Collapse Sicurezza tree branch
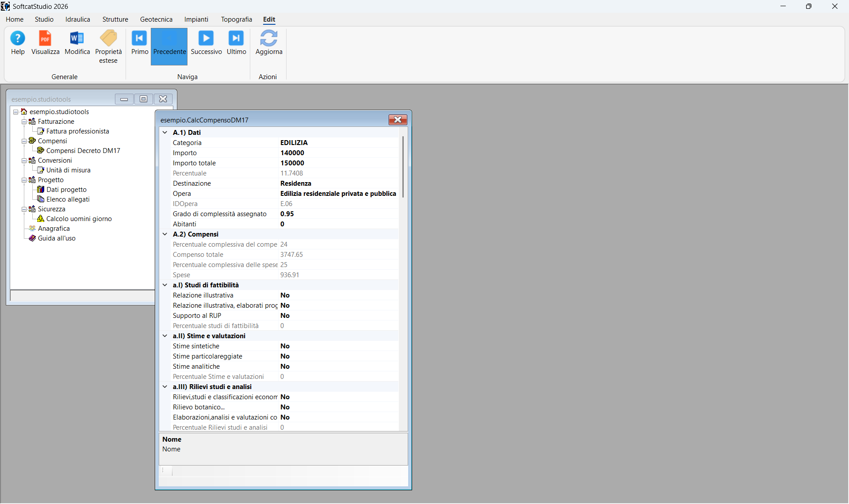 [24, 209]
